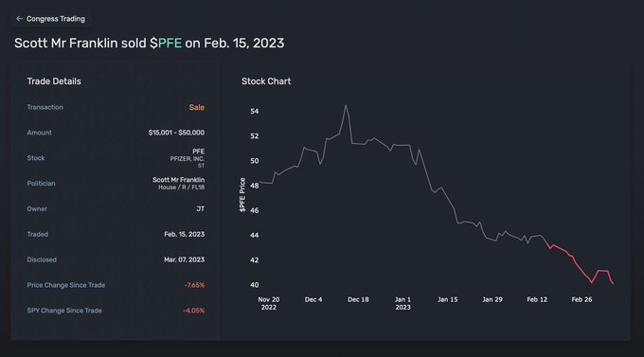Screen dimensions: 644x357
Task: Click the $PFE ticker in the headline
Action: [x=166, y=44]
